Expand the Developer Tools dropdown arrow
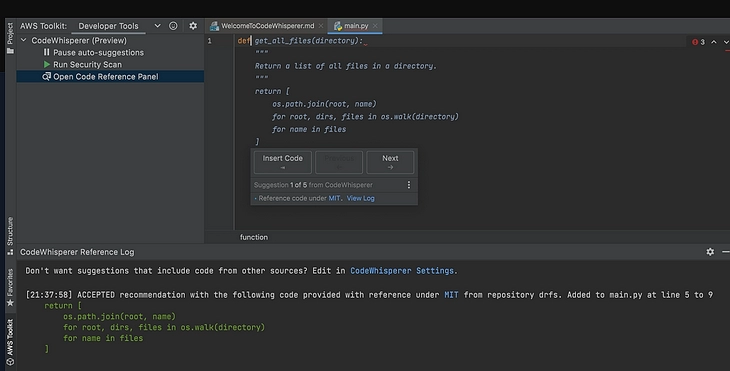Screen dimensions: 730x371 pyautogui.click(x=157, y=26)
